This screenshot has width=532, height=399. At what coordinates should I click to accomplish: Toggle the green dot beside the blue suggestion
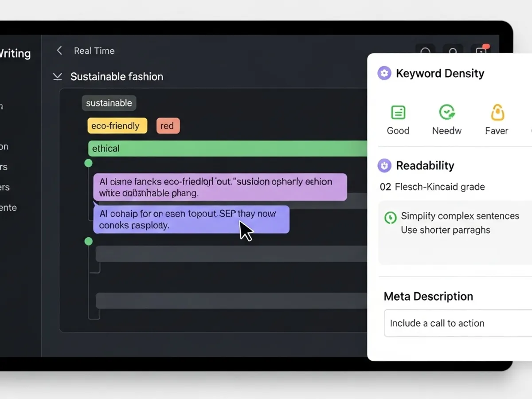click(89, 241)
